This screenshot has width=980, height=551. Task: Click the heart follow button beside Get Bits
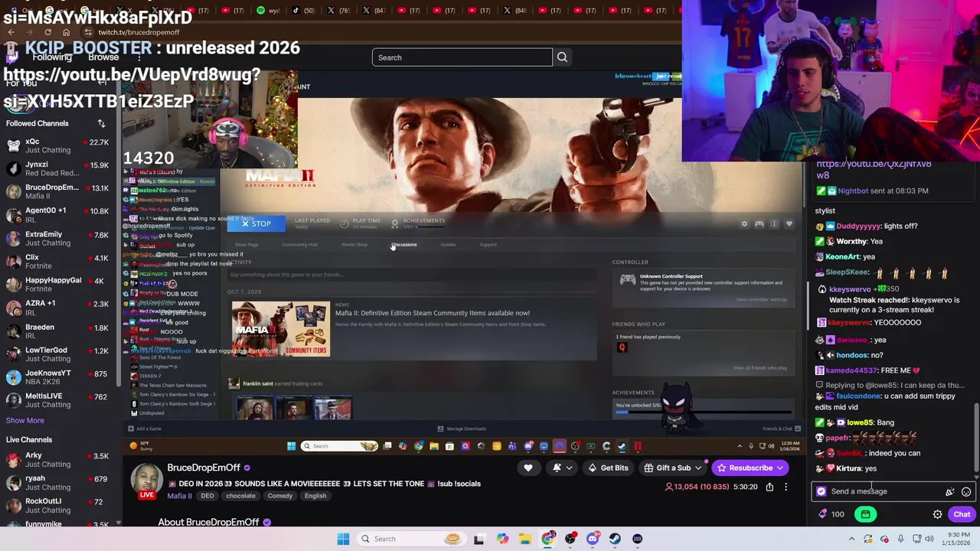528,468
